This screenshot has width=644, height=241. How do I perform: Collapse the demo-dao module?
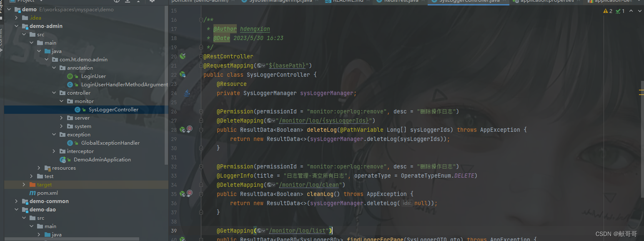(17, 210)
